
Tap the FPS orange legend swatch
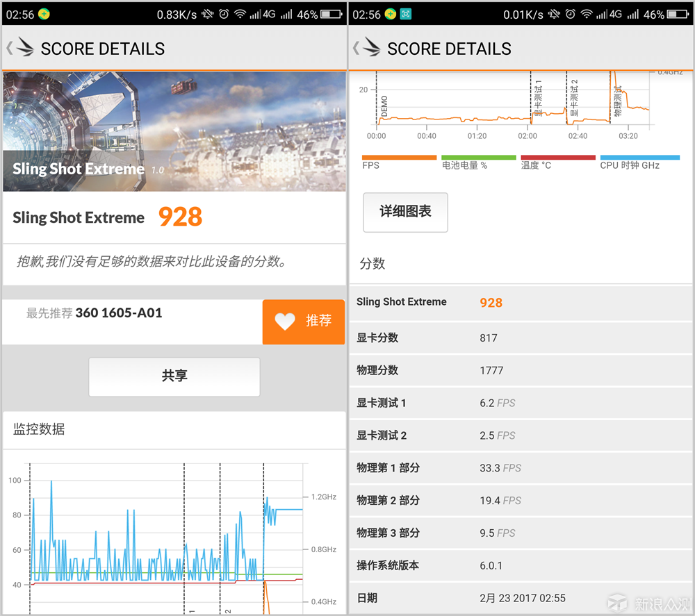click(399, 157)
